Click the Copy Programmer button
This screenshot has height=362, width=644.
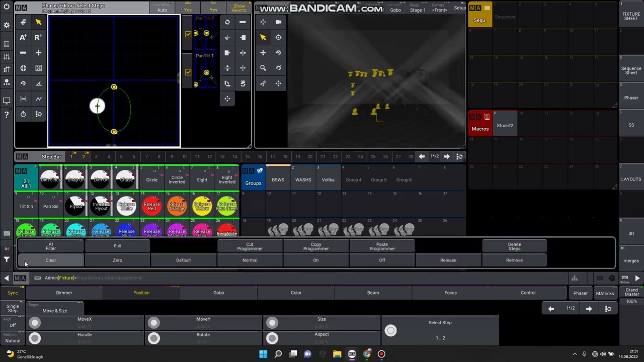click(x=316, y=246)
